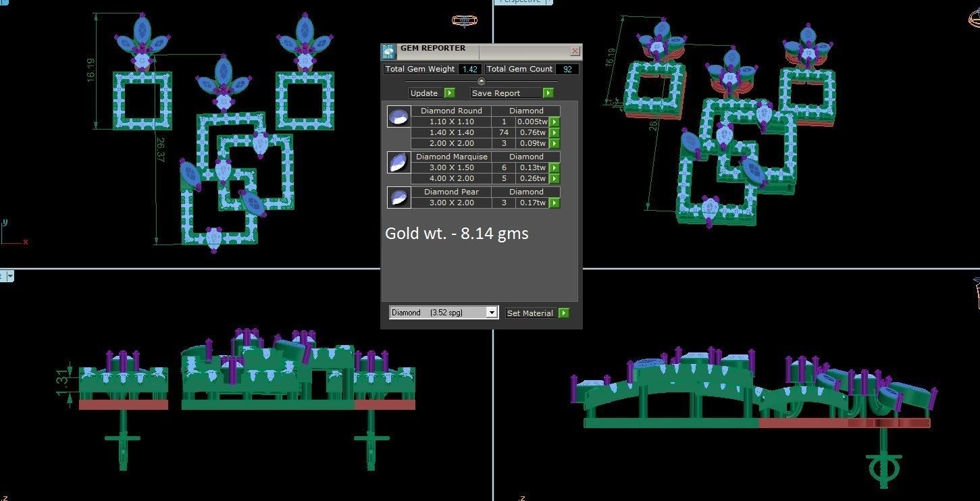This screenshot has height=501, width=980.
Task: Click the green arrow on the 4.00 X 2.00 row
Action: 555,179
